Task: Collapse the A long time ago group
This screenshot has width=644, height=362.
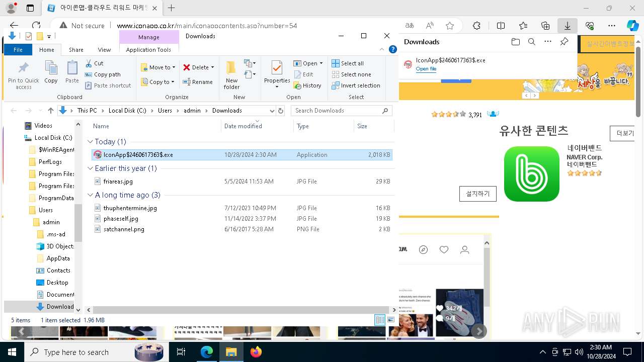Action: coord(90,195)
